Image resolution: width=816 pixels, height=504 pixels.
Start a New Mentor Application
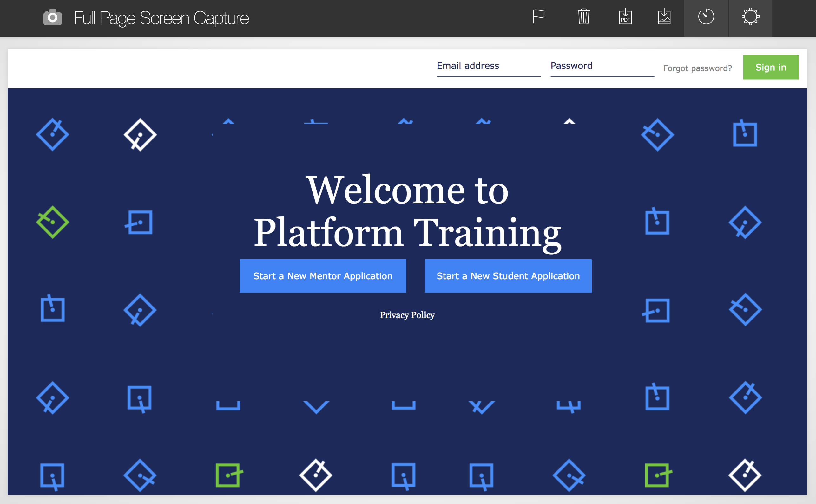(x=323, y=276)
